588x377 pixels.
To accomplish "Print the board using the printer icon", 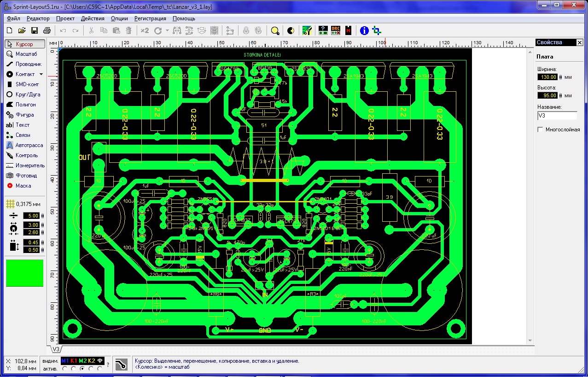I will 47,30.
